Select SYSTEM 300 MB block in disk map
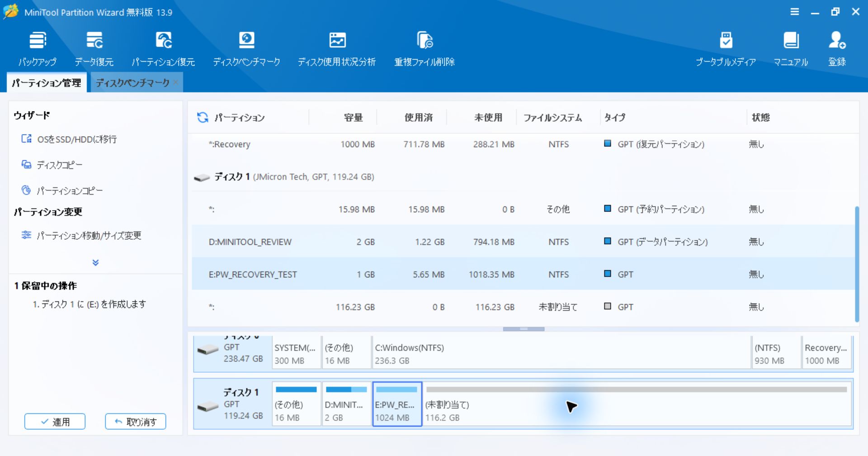The width and height of the screenshot is (868, 456). [x=297, y=352]
